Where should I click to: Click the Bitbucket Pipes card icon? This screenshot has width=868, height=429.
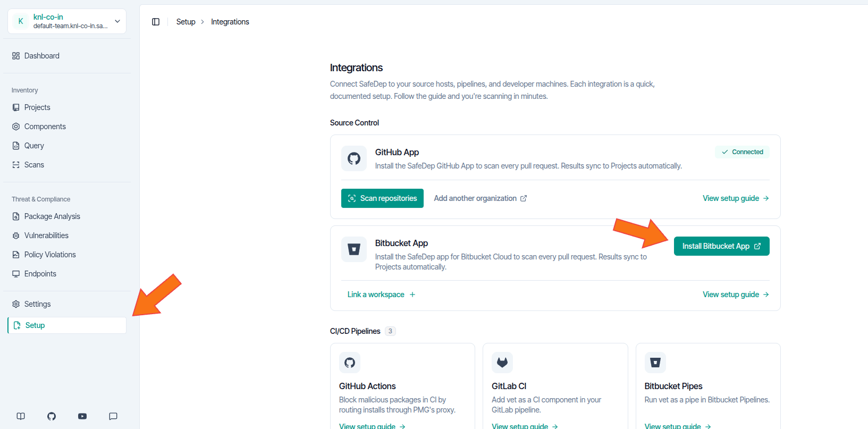pyautogui.click(x=655, y=363)
